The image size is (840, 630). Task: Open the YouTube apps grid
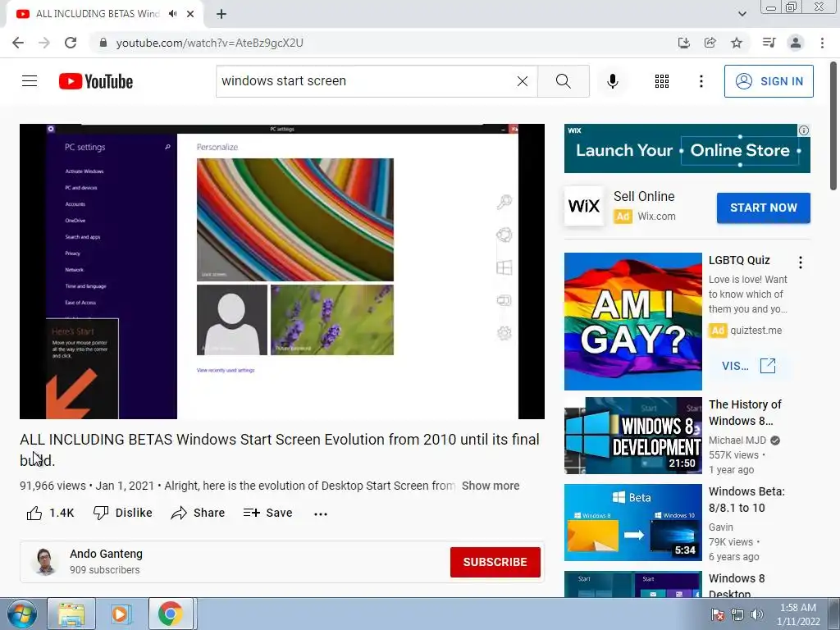tap(662, 81)
